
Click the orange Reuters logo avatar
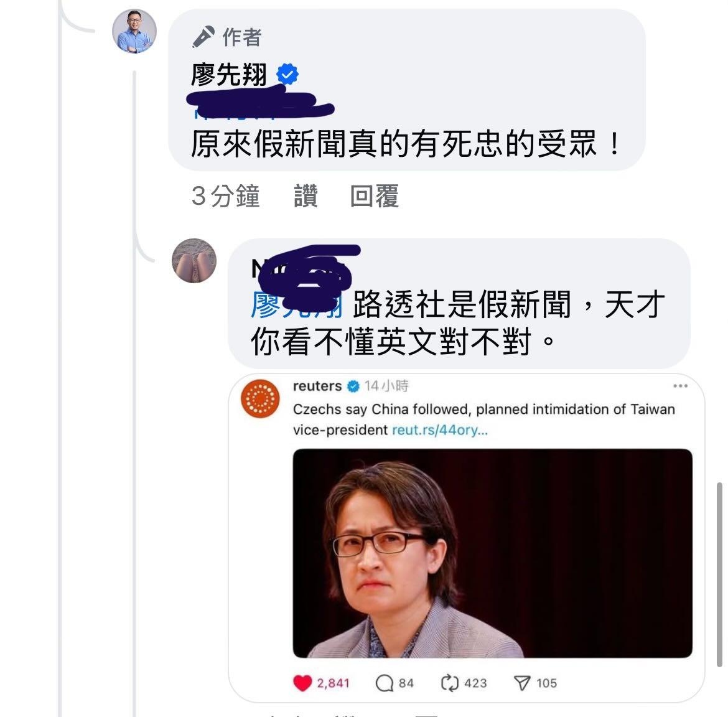[260, 398]
